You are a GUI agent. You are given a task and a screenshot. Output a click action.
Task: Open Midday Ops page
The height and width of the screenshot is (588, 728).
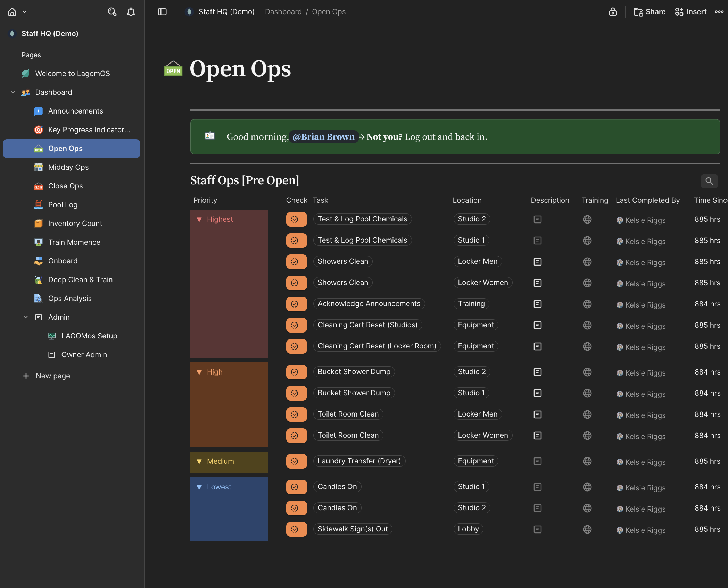68,167
